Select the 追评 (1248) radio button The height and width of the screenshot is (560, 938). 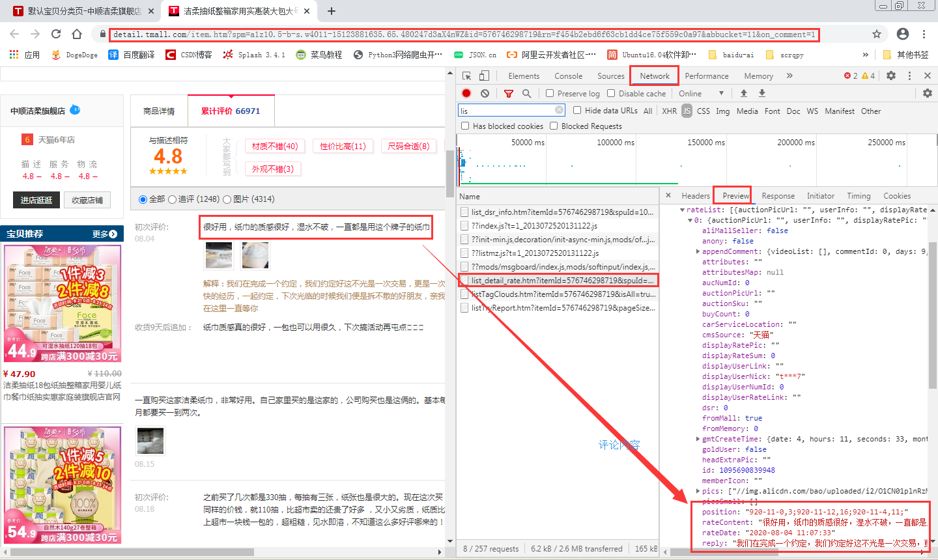point(172,199)
